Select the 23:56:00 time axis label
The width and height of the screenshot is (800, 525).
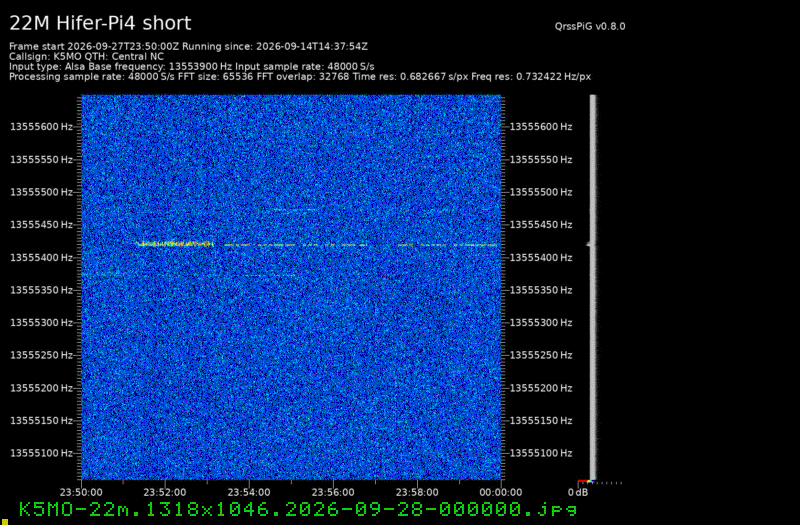pyautogui.click(x=333, y=492)
